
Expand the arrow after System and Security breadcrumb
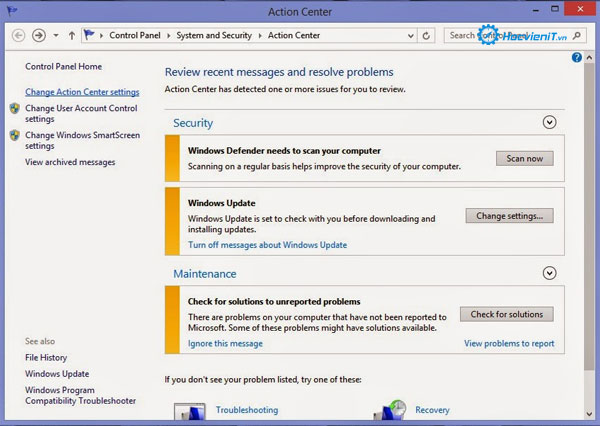pos(260,36)
